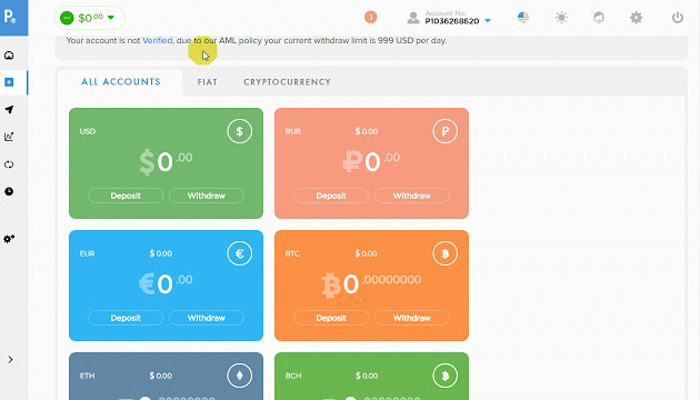Click the exchange arrows sidebar icon
Image resolution: width=700 pixels, height=400 pixels.
[x=9, y=164]
